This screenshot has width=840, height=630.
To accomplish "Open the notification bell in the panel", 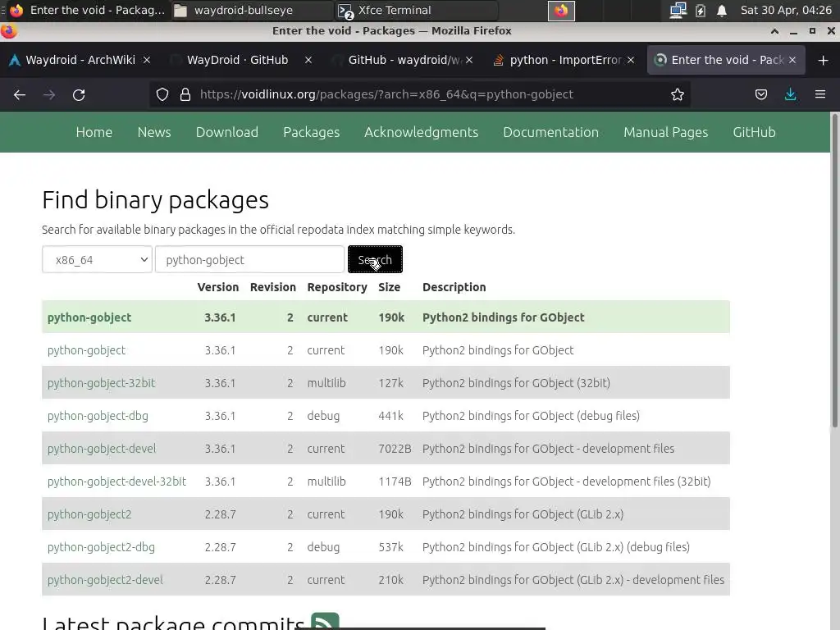I will pyautogui.click(x=722, y=10).
